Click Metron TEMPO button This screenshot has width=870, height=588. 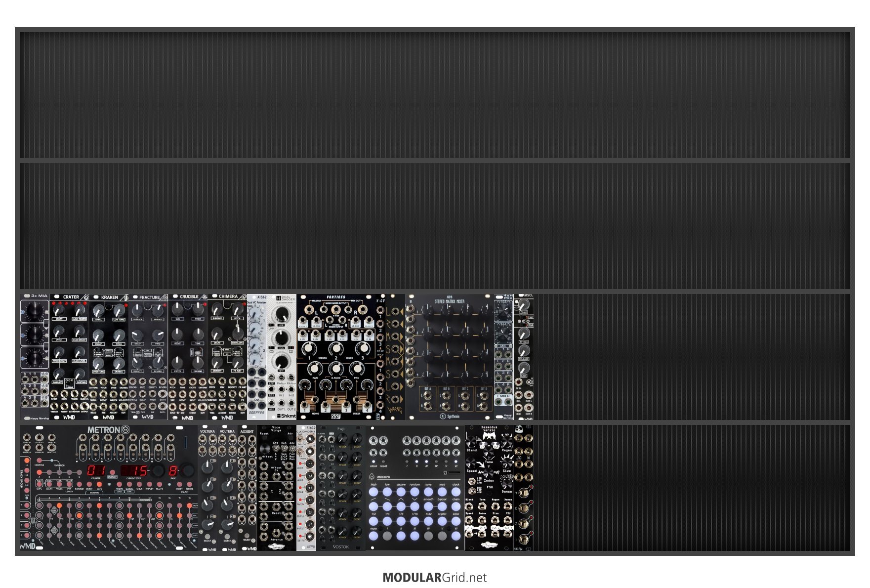pos(120,484)
